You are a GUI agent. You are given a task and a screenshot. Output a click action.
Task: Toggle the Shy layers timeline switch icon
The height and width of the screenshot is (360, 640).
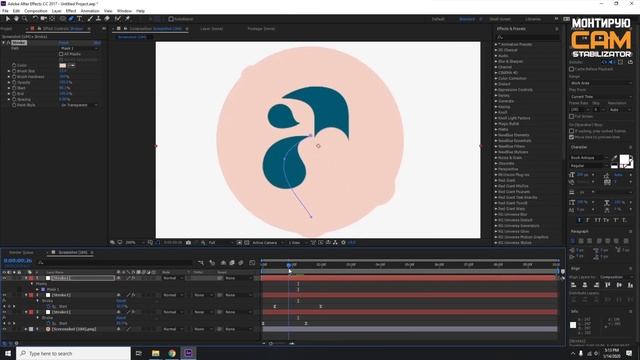223,263
